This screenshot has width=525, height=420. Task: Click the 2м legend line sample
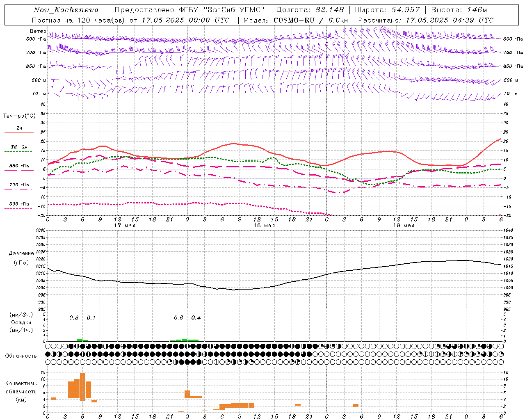(19, 133)
